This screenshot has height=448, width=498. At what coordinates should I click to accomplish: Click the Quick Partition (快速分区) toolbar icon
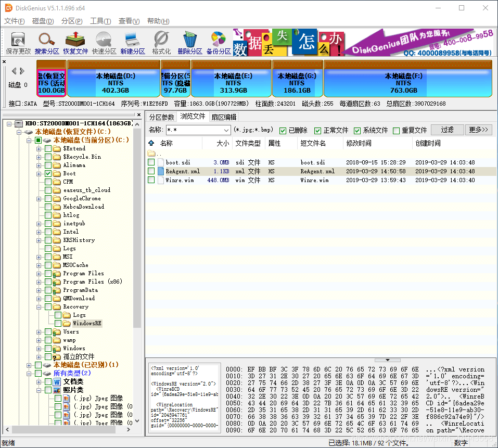point(104,43)
